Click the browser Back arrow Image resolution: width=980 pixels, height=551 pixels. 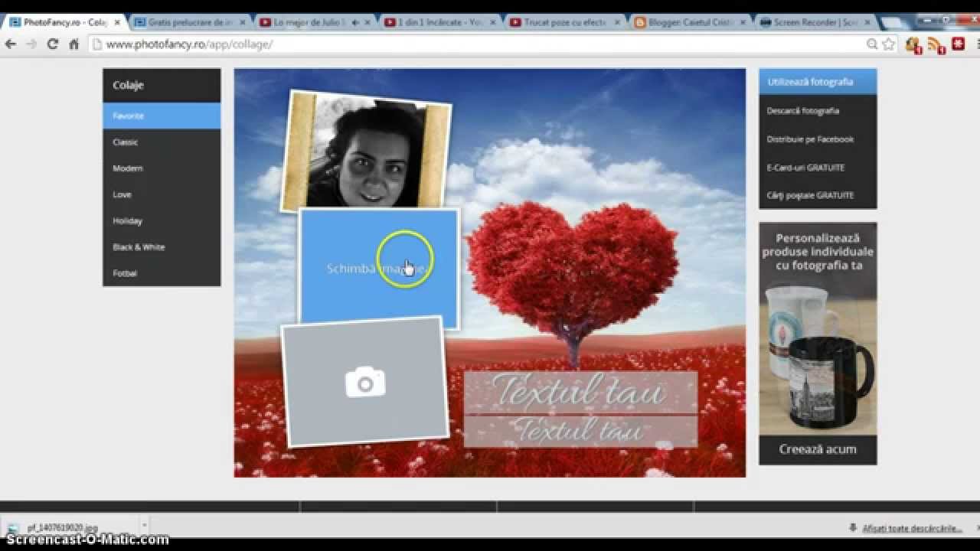tap(11, 44)
